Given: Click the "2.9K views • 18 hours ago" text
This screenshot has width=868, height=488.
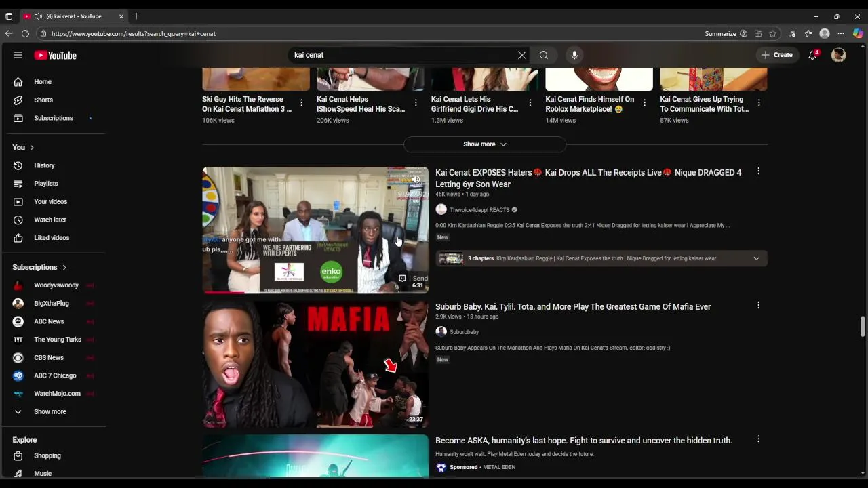Looking at the screenshot, I should point(467,317).
